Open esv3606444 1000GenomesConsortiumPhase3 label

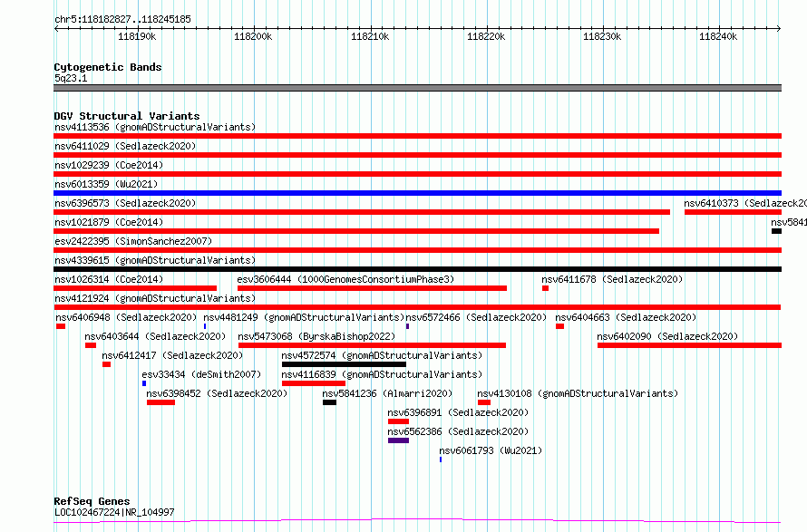[x=345, y=279]
